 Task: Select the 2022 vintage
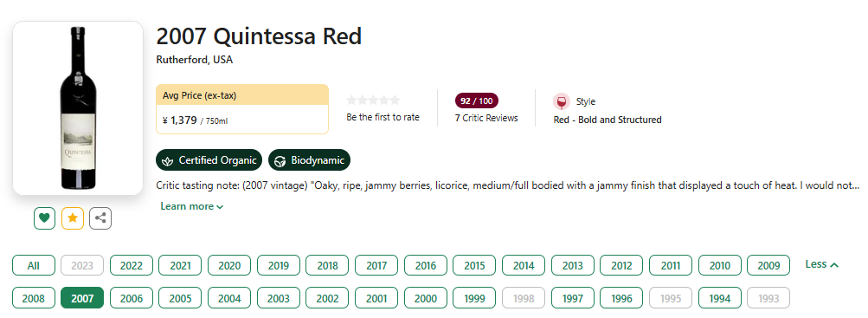(132, 265)
